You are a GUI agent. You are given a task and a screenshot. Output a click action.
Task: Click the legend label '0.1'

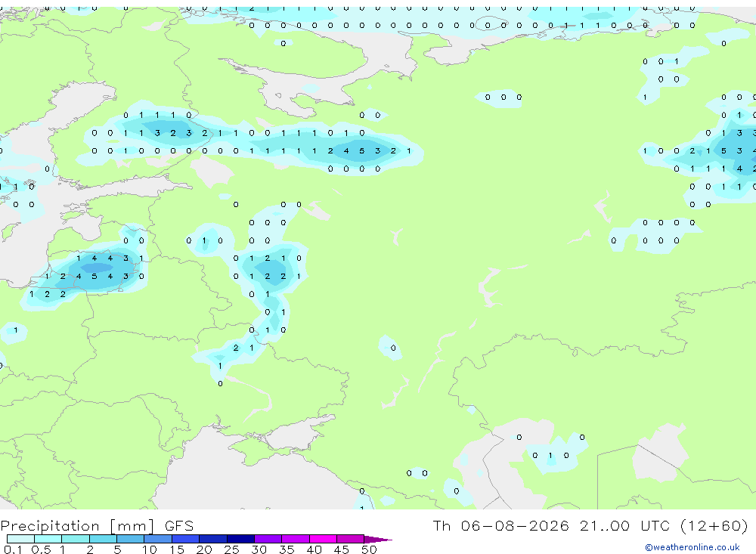13,549
